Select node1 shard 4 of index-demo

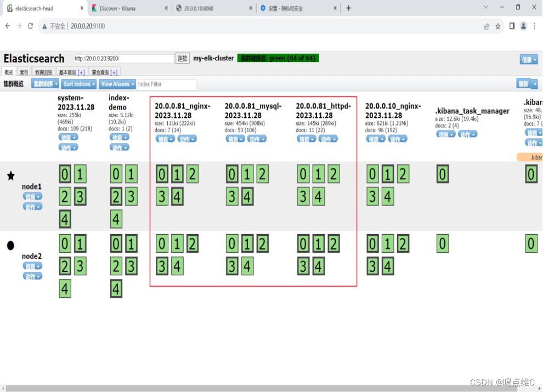click(116, 219)
